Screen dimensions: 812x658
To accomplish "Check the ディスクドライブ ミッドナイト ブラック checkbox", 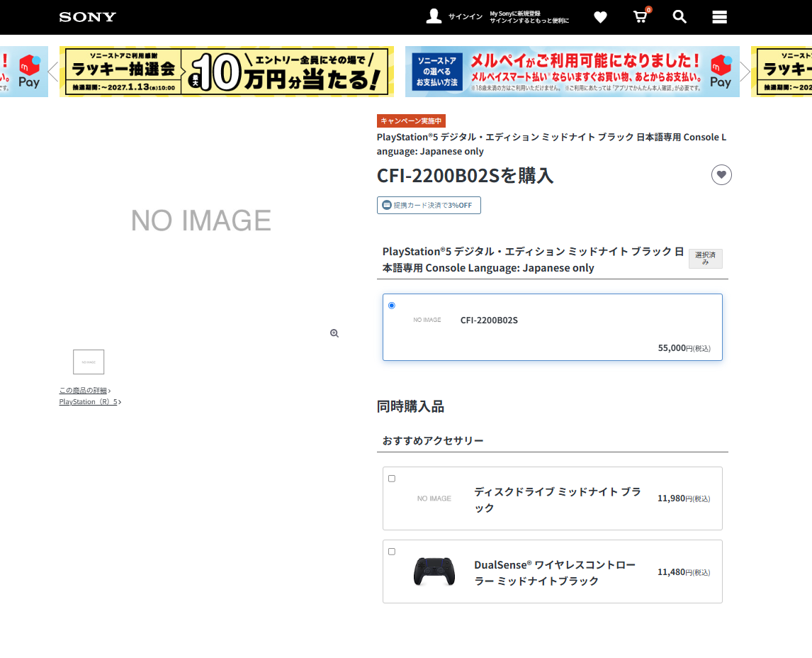I will click(x=392, y=478).
